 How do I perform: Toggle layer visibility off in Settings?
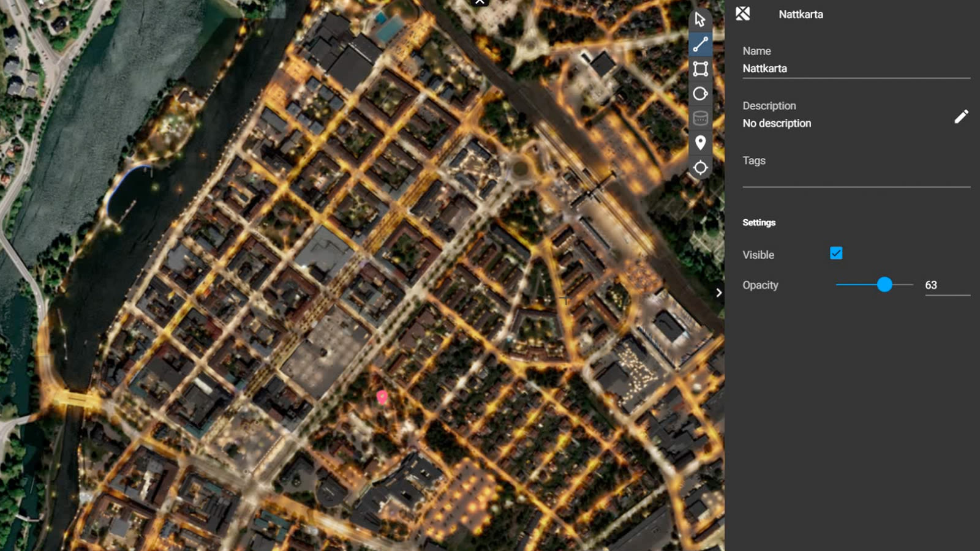837,253
